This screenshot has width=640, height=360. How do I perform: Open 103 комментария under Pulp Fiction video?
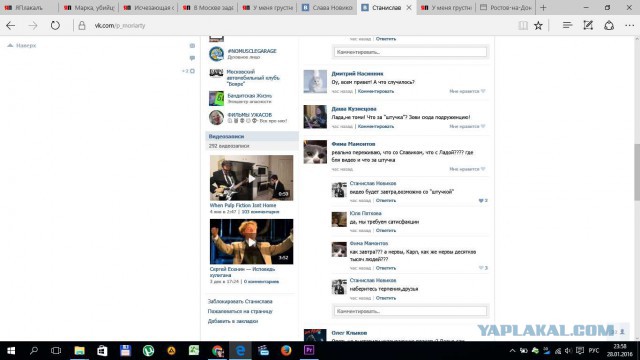pos(260,212)
